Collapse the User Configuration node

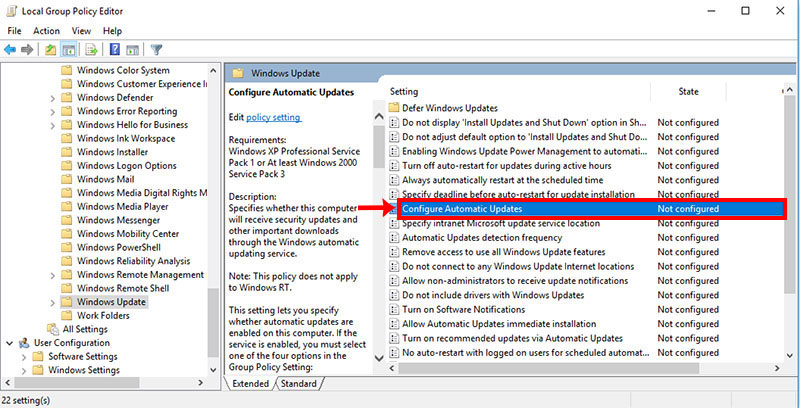(x=10, y=343)
